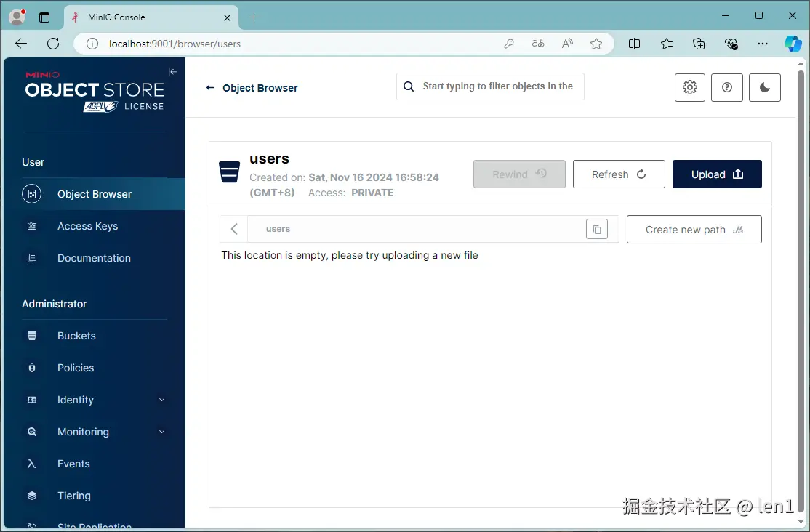The width and height of the screenshot is (810, 532).
Task: Click the users bucket icon
Action: (x=229, y=172)
